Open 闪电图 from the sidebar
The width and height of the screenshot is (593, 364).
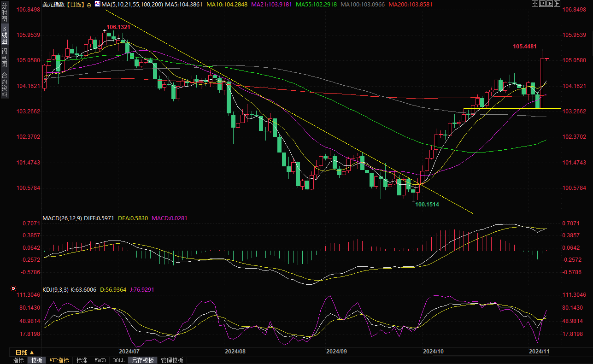[4, 58]
